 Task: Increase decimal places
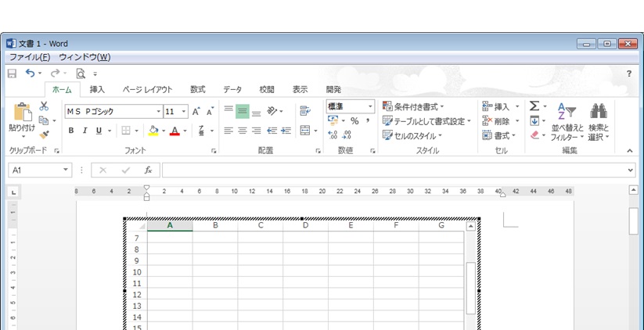tap(333, 135)
